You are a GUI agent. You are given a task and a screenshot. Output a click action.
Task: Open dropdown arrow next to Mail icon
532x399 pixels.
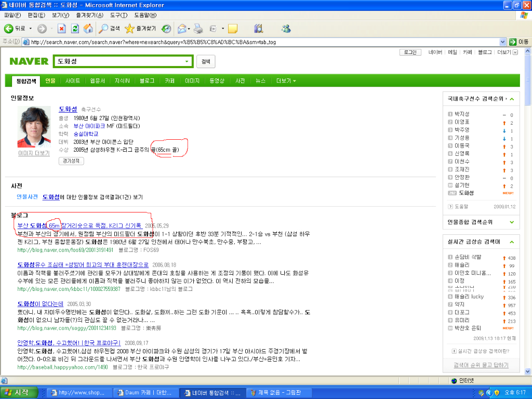click(189, 29)
